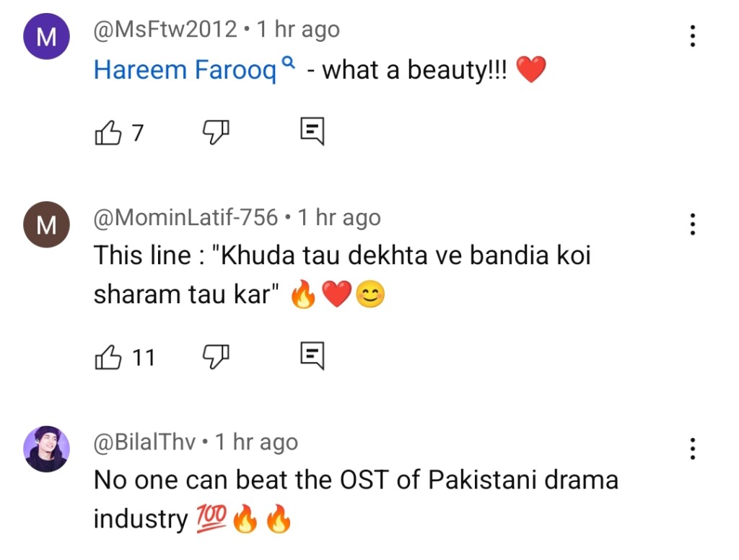Tap the "No one can beat the OST" comment text
739x560 pixels.
coord(356,480)
